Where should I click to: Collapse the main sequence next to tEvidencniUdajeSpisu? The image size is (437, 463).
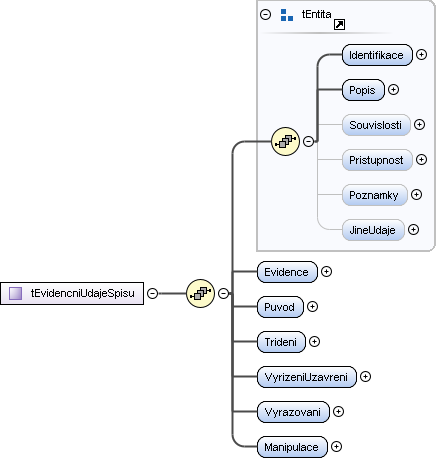pyautogui.click(x=223, y=293)
